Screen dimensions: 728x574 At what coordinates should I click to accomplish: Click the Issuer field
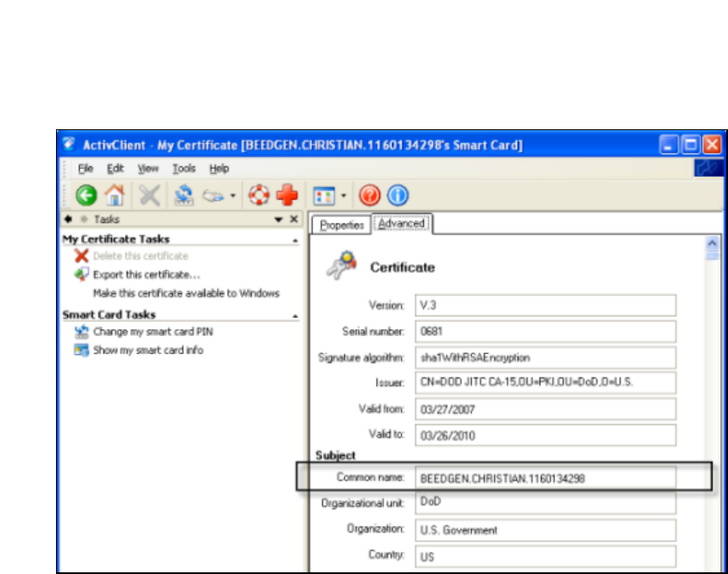[545, 382]
